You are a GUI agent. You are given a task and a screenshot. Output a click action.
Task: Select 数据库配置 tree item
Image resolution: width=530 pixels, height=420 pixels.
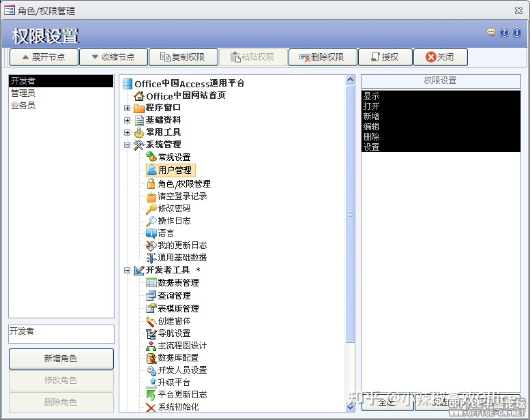click(x=178, y=358)
